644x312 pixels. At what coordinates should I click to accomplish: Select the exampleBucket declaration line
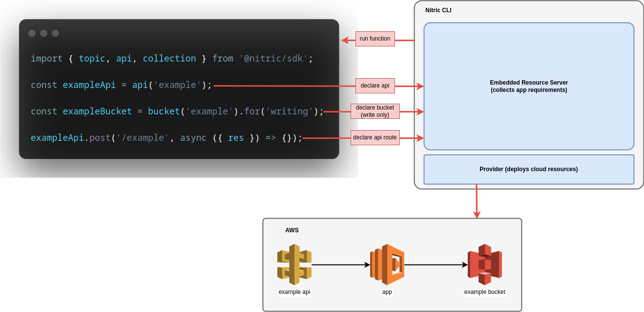[x=176, y=111]
